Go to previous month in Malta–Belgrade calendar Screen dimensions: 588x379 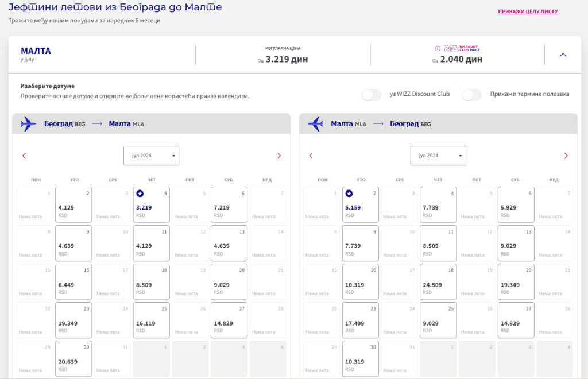click(311, 156)
